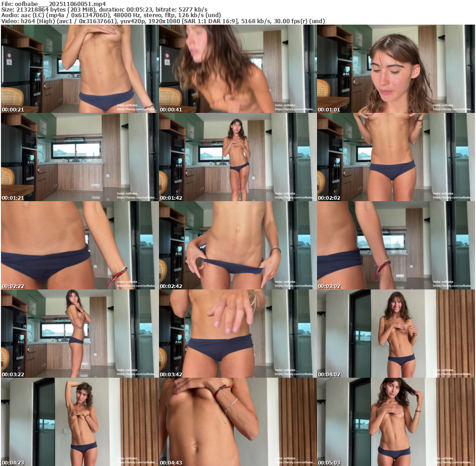Pick the thumbnail frame stamped 00:04:02
Screen dimensions: 476x466
[396, 334]
